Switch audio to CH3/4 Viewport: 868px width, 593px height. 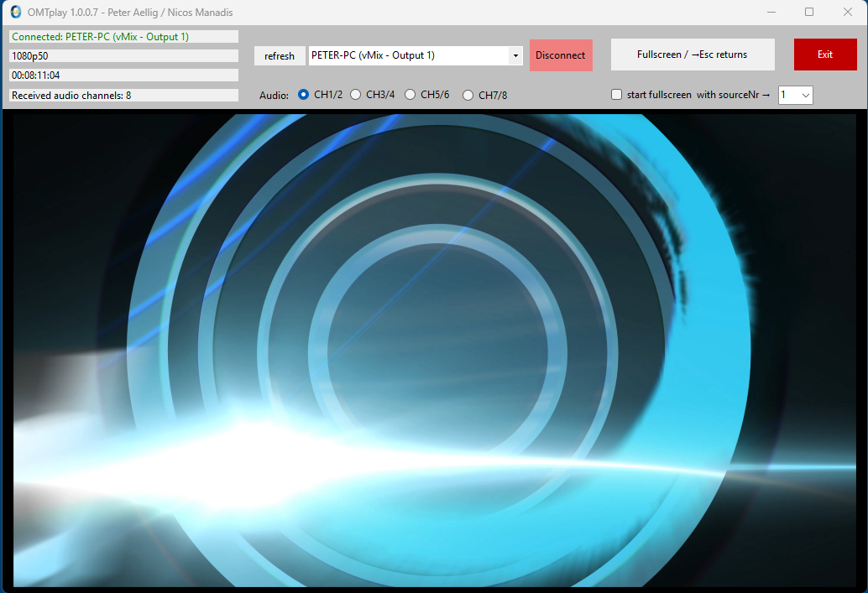coord(356,95)
